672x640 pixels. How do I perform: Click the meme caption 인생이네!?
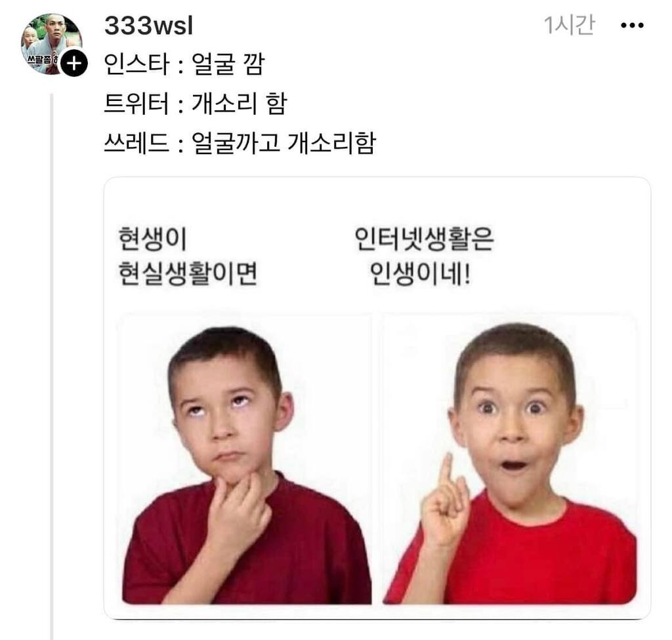420,273
